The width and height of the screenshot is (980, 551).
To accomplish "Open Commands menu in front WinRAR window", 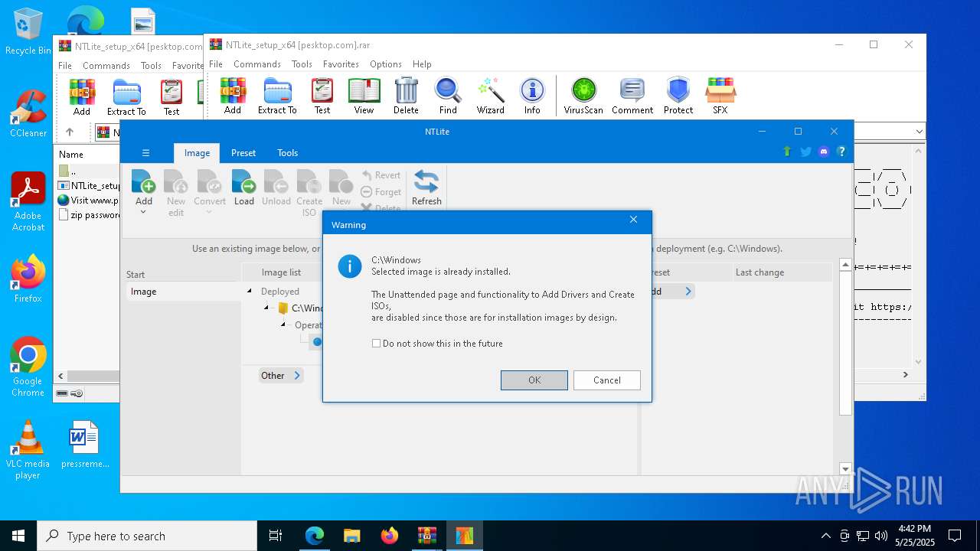I will click(x=257, y=64).
